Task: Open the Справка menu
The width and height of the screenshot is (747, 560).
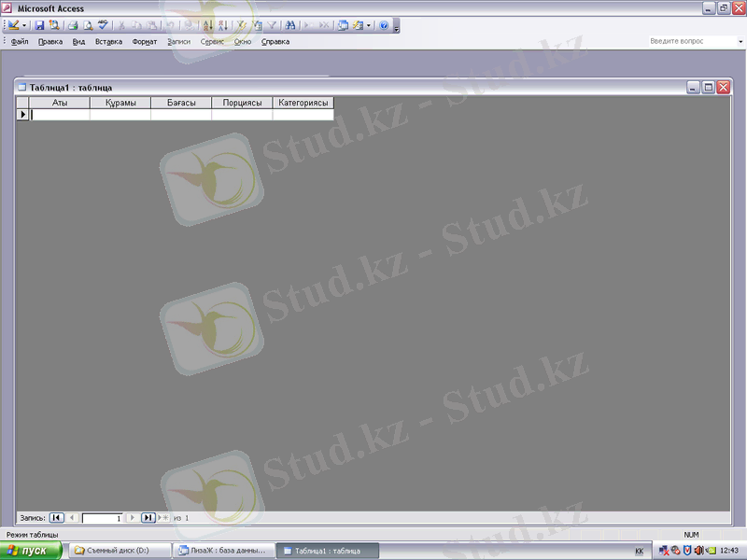Action: pos(275,42)
